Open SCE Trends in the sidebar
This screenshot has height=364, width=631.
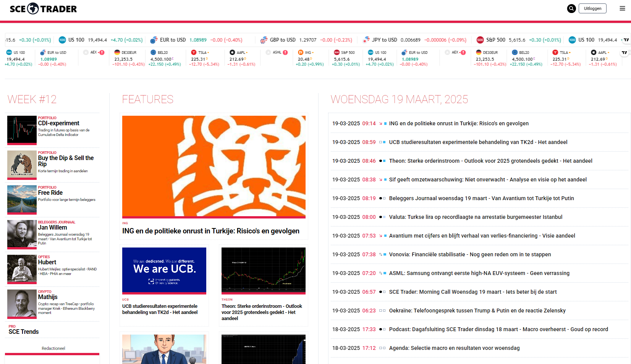[24, 332]
